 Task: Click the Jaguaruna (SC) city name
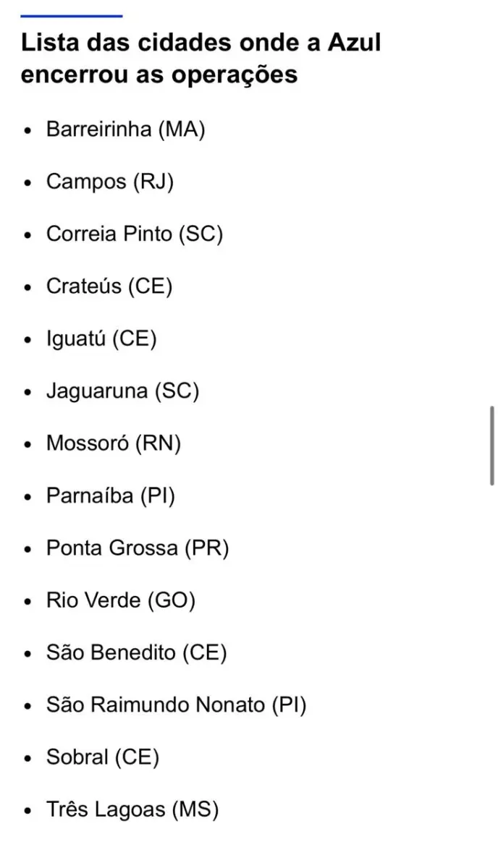point(122,391)
